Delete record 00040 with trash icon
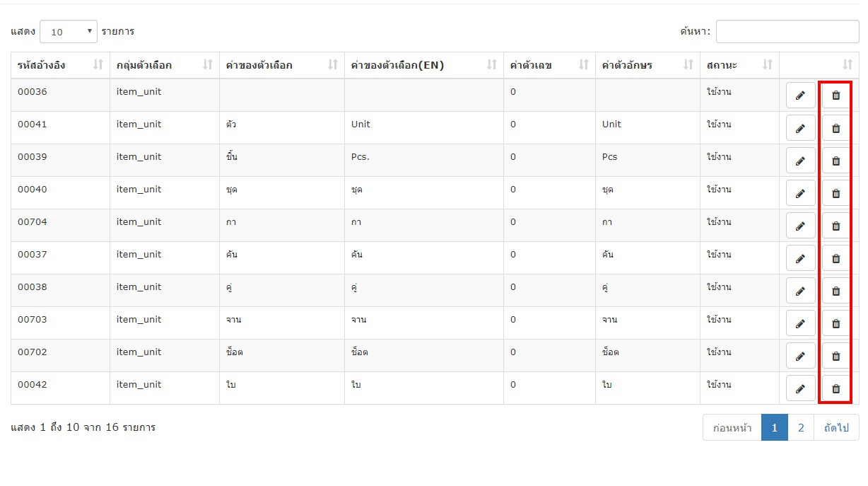868x486 pixels. tap(835, 193)
